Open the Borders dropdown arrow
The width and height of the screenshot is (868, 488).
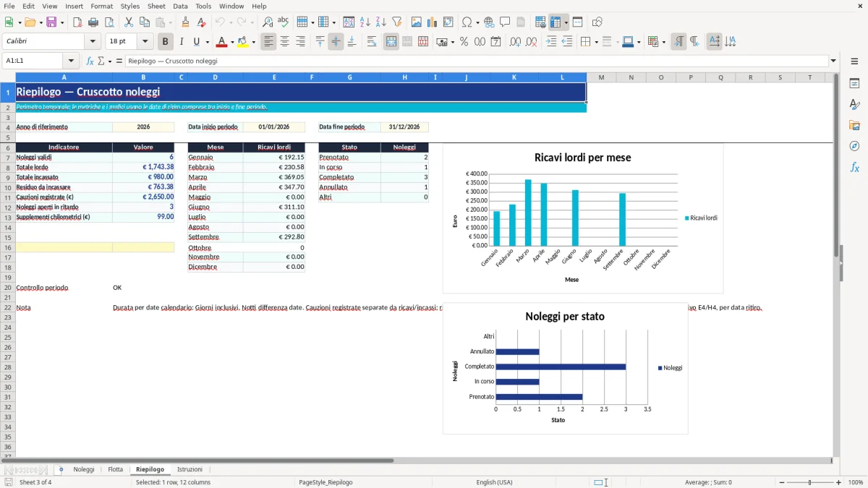[x=596, y=42]
